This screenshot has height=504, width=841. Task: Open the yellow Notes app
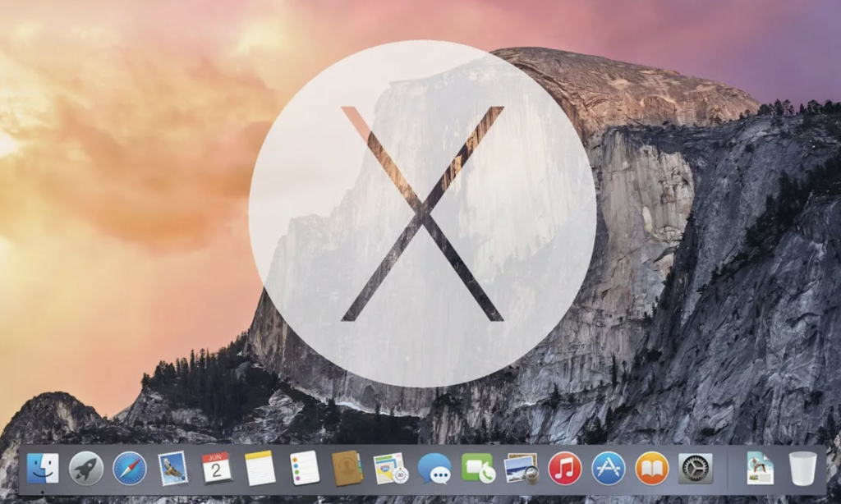pyautogui.click(x=260, y=468)
